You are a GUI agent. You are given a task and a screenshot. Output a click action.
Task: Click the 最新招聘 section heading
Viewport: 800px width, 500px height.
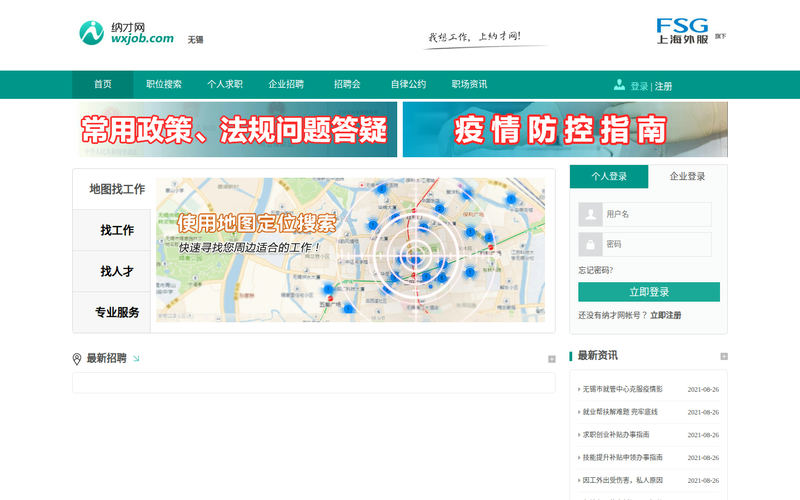(106, 358)
